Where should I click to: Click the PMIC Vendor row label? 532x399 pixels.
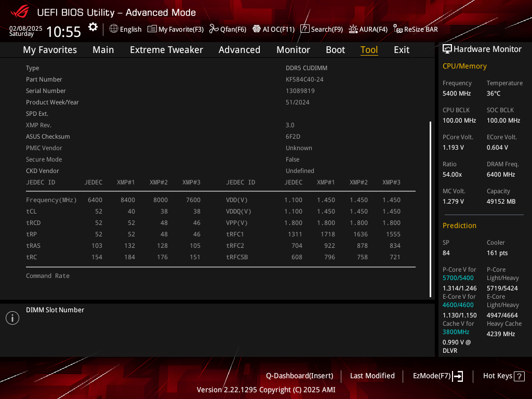44,148
